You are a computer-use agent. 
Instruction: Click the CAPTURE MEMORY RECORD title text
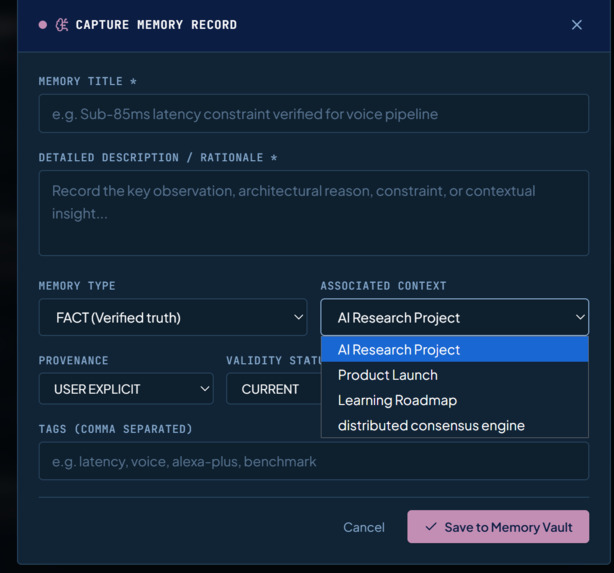point(156,25)
